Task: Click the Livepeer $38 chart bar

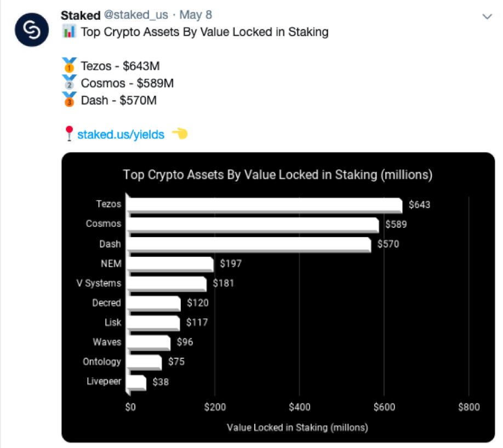Action: [x=136, y=382]
